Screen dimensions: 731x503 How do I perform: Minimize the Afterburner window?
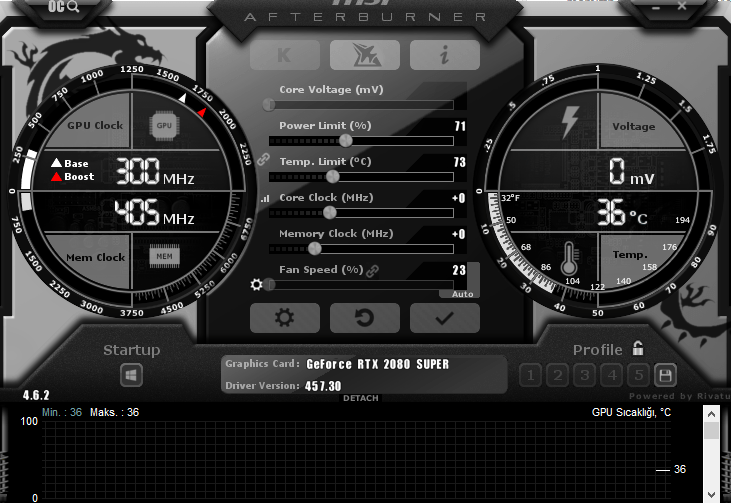pos(655,7)
